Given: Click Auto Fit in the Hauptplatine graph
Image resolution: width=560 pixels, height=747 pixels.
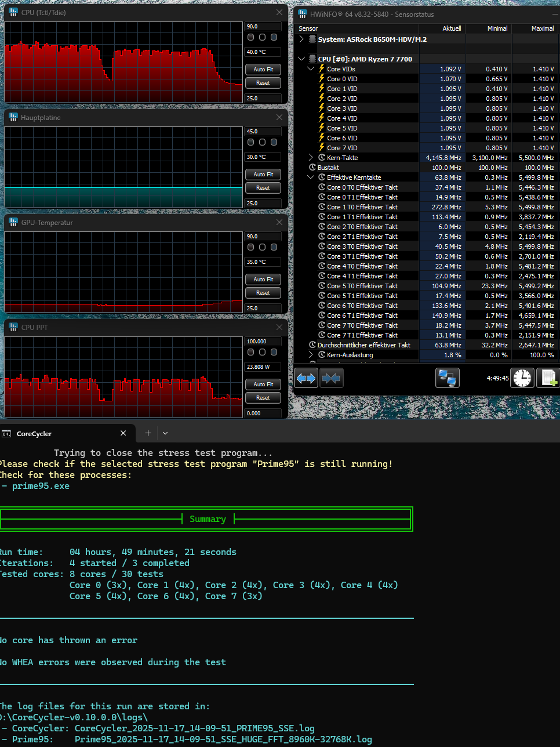Looking at the screenshot, I should (263, 174).
